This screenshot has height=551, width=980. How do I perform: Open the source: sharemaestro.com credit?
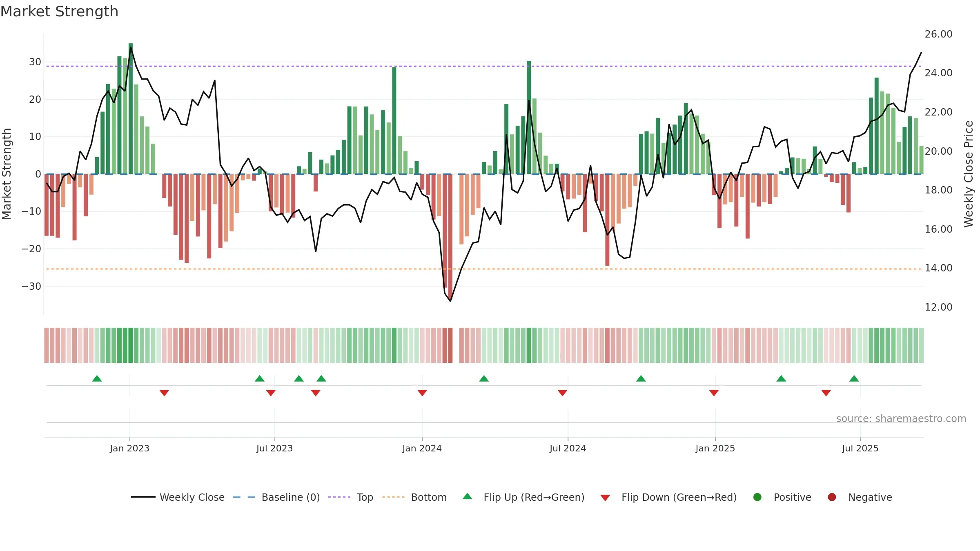901,419
